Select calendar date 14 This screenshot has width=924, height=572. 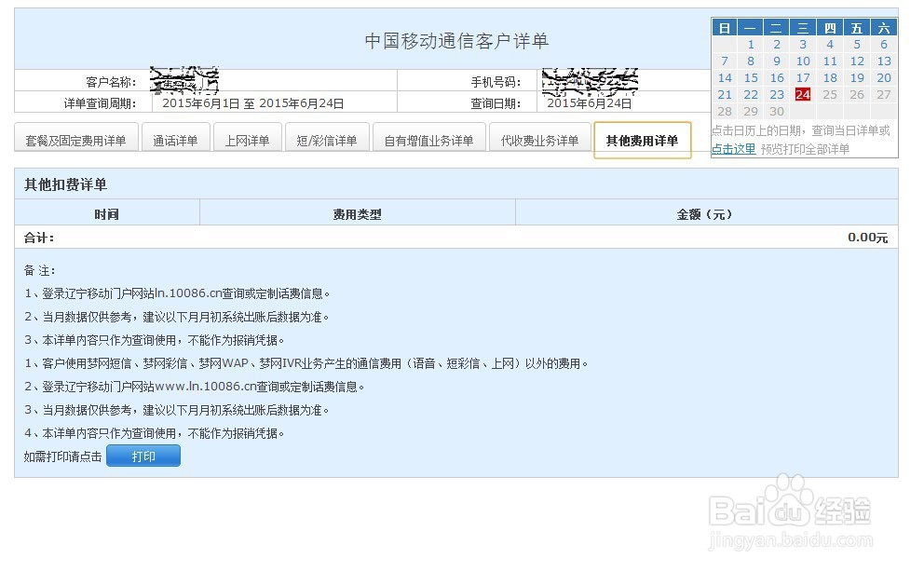pos(725,77)
